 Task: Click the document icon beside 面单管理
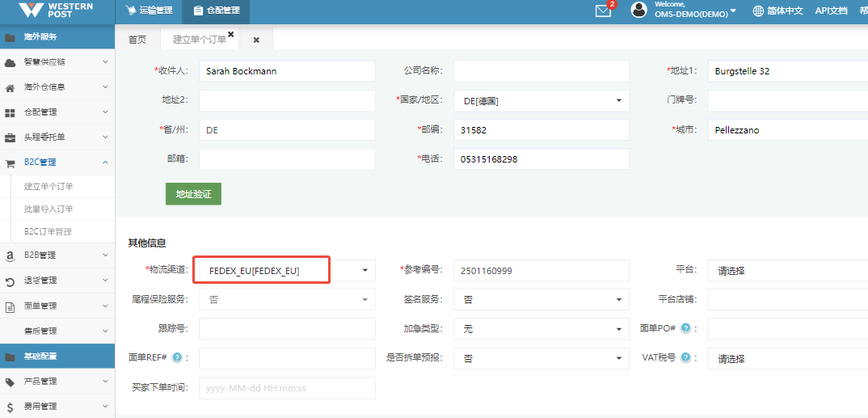click(10, 306)
